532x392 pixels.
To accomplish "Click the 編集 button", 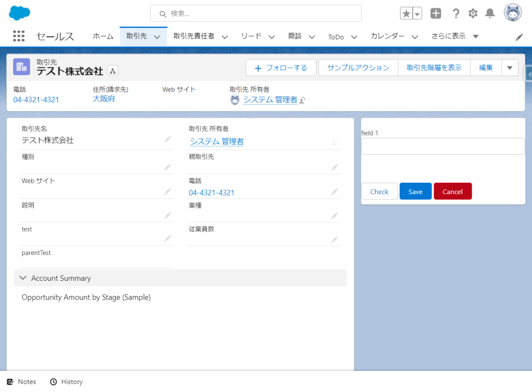I will pyautogui.click(x=486, y=68).
